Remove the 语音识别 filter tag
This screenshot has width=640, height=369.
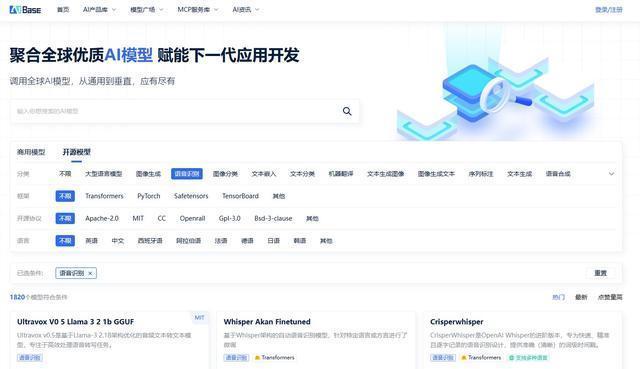pos(90,273)
